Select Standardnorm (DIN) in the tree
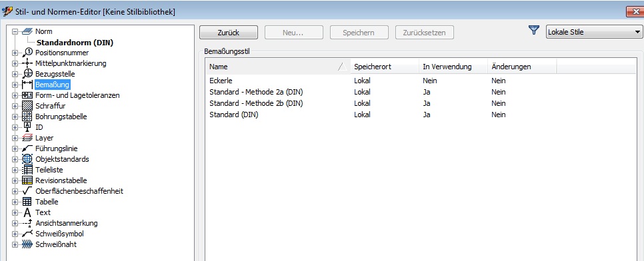Image resolution: width=644 pixels, height=261 pixels. point(75,43)
